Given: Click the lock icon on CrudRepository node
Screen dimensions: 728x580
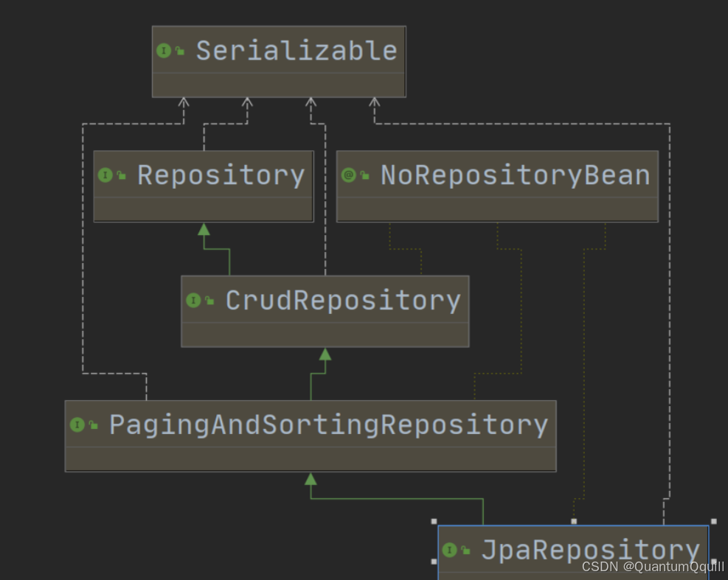Looking at the screenshot, I should pos(209,301).
